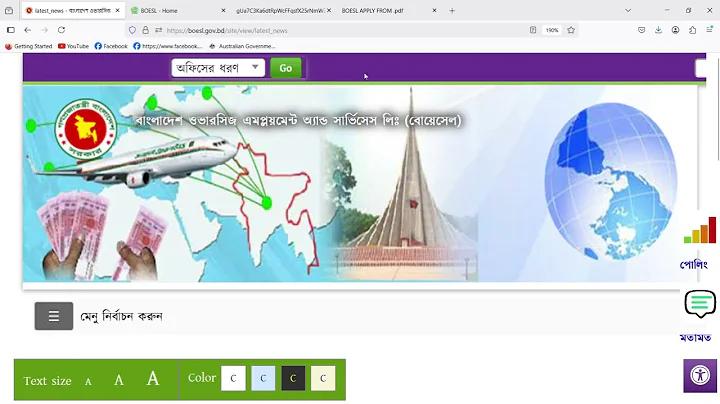The image size is (720, 404).
Task: Select the smallest text size A
Action: [x=88, y=382]
